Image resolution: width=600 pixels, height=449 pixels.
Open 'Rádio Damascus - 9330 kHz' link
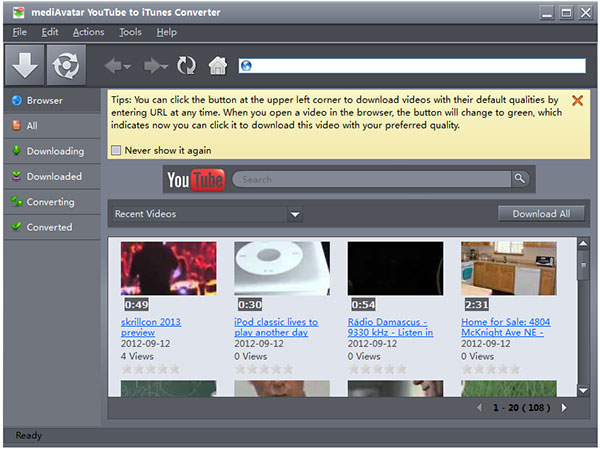pyautogui.click(x=390, y=327)
